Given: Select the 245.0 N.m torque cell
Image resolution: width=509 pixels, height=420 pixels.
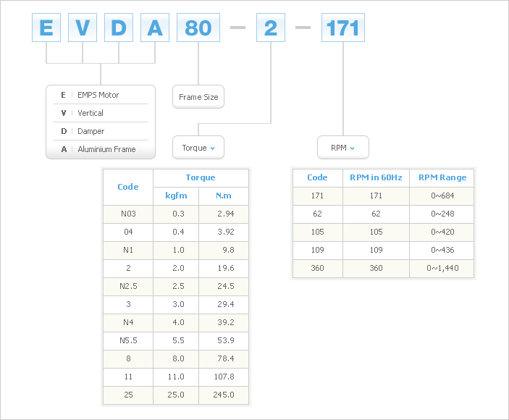Looking at the screenshot, I should [224, 395].
